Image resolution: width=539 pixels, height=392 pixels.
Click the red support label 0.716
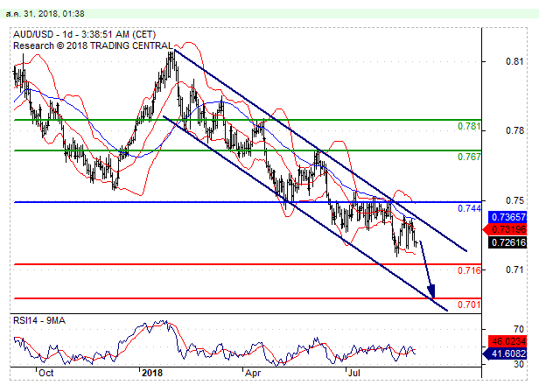tap(469, 270)
